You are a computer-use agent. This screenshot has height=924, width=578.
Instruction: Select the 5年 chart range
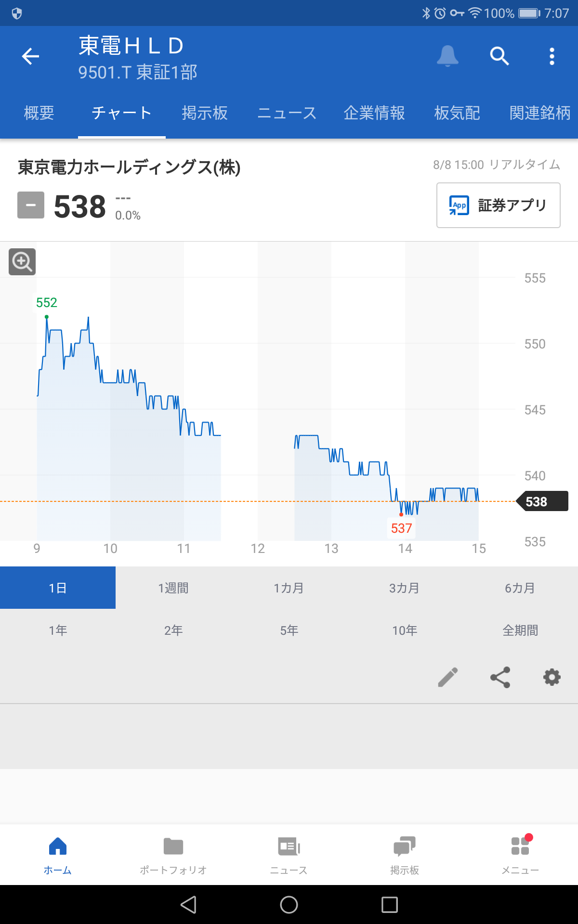click(289, 630)
